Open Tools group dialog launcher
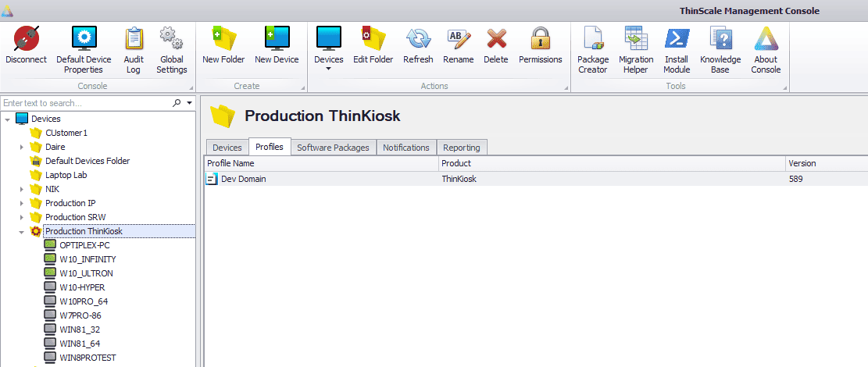868x367 pixels. click(785, 88)
